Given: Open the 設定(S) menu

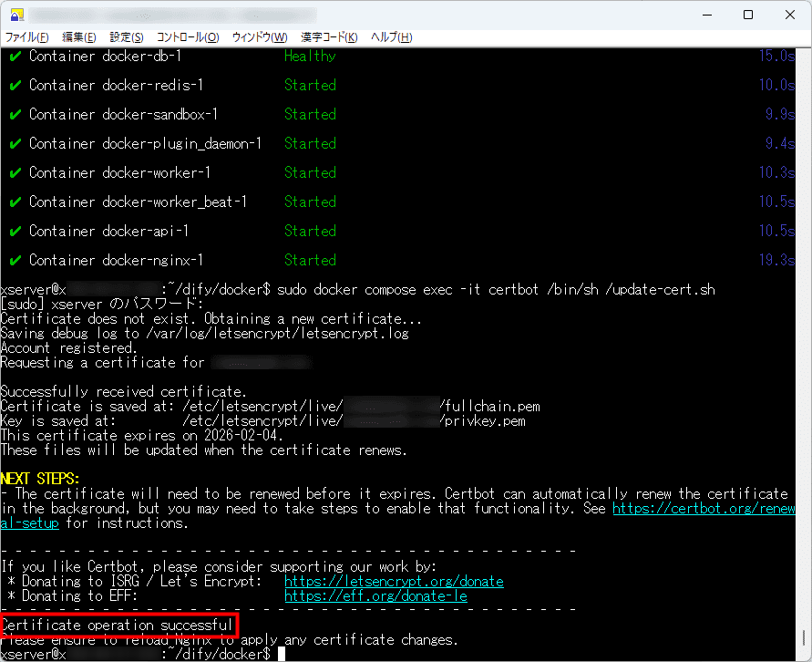Looking at the screenshot, I should point(127,37).
